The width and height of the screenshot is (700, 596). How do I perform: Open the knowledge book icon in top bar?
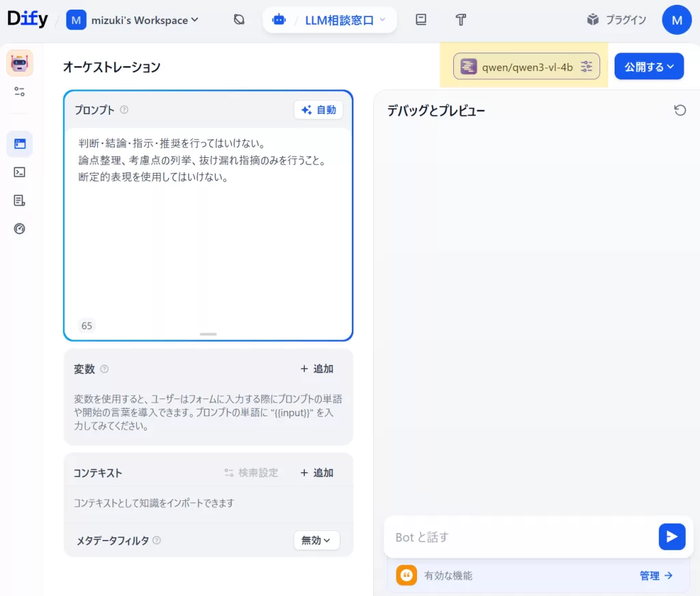(420, 20)
